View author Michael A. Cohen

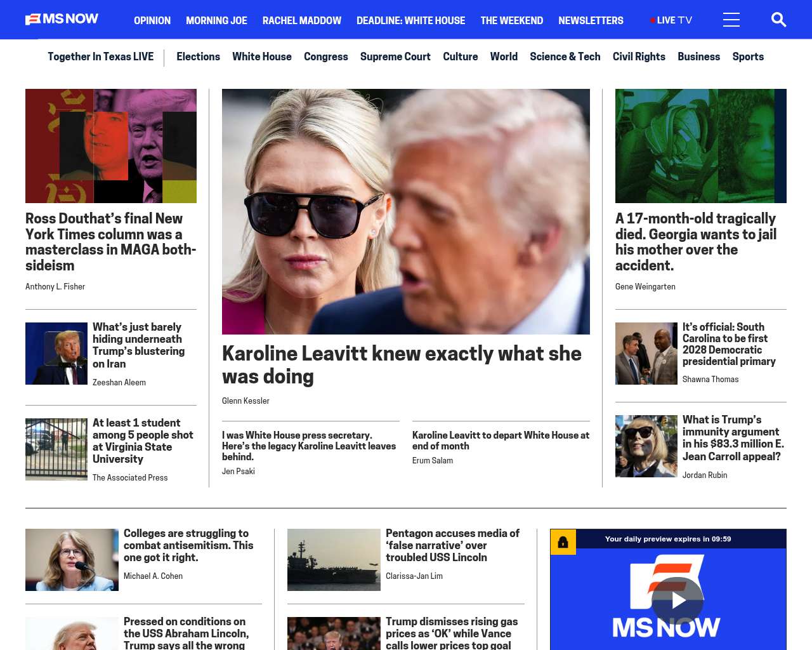point(153,576)
